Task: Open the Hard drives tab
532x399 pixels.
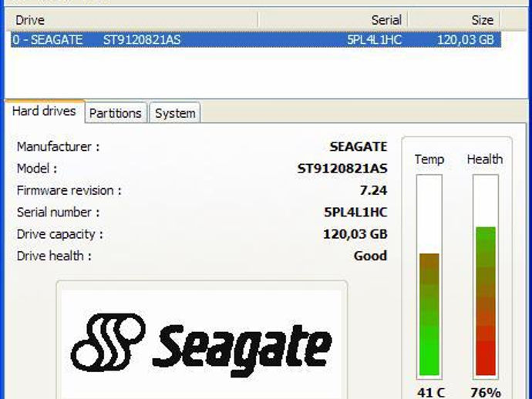Action: click(x=44, y=111)
